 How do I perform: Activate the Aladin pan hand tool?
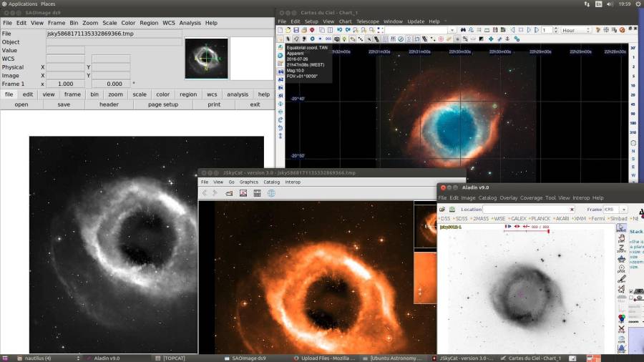(621, 238)
